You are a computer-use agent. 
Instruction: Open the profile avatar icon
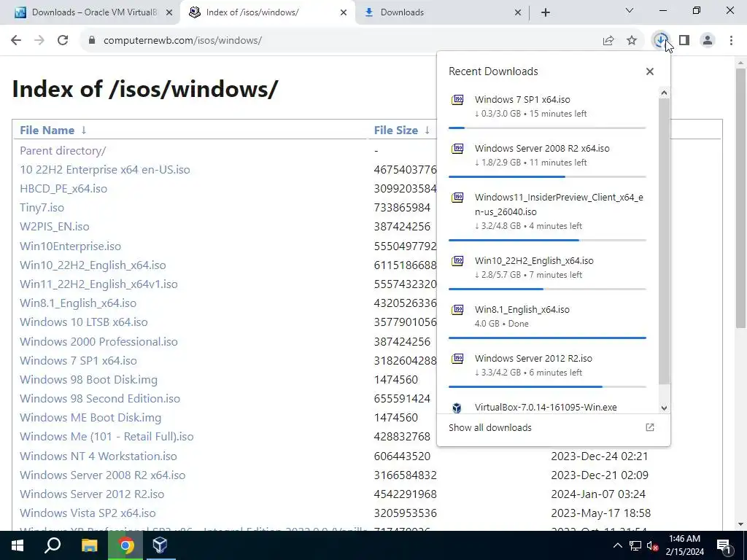click(708, 41)
